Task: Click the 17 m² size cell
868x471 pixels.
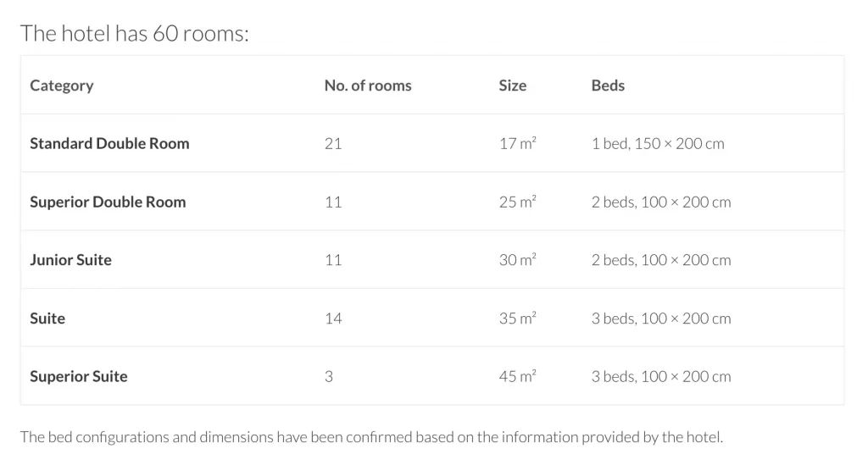Action: pyautogui.click(x=518, y=143)
